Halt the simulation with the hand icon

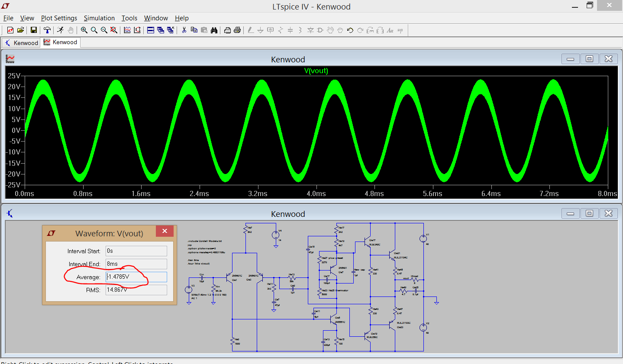click(71, 30)
